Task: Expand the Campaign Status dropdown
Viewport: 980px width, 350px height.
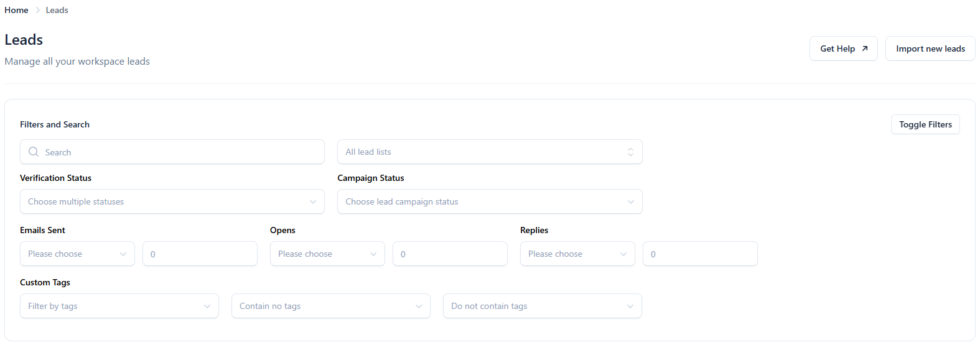Action: click(x=489, y=201)
